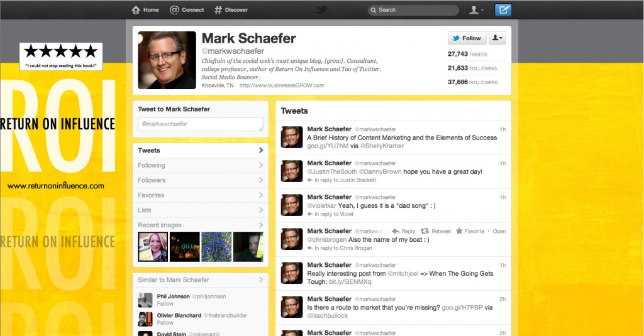Retweet the Chris Brogan reply tweet
The width and height of the screenshot is (644, 336).
[x=435, y=231]
